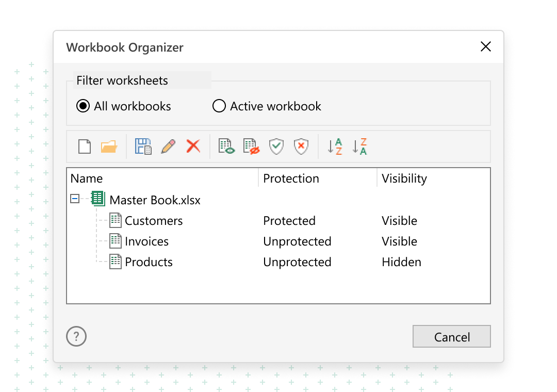Viewport: 557px width, 392px height.
Task: Rename a sheet with the pencil icon
Action: coord(168,146)
